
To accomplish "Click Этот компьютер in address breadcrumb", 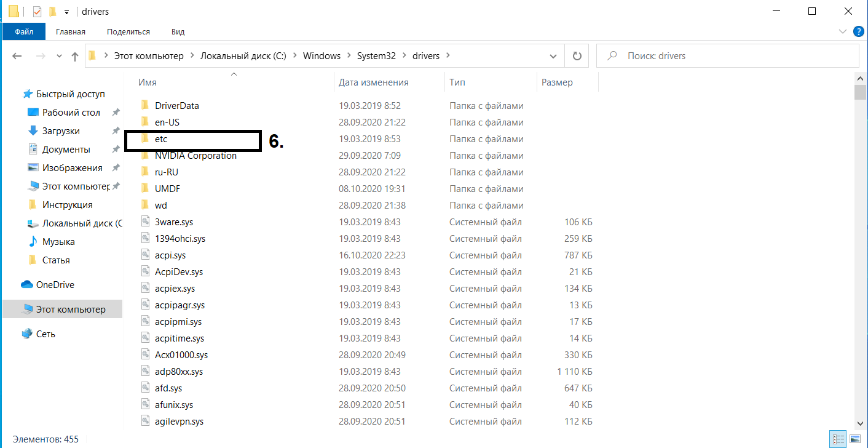I will 149,56.
